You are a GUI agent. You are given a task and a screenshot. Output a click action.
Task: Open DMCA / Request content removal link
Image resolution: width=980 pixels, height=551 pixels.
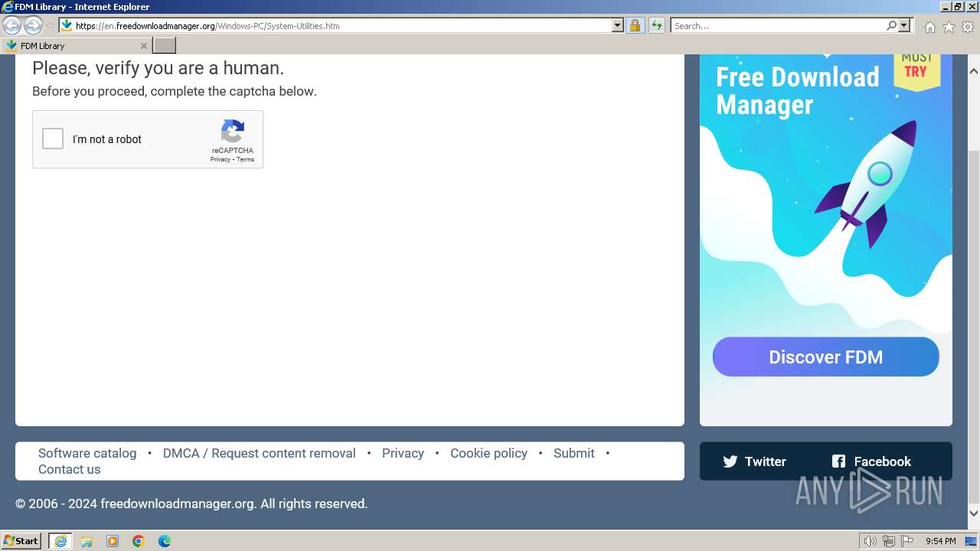pyautogui.click(x=260, y=453)
